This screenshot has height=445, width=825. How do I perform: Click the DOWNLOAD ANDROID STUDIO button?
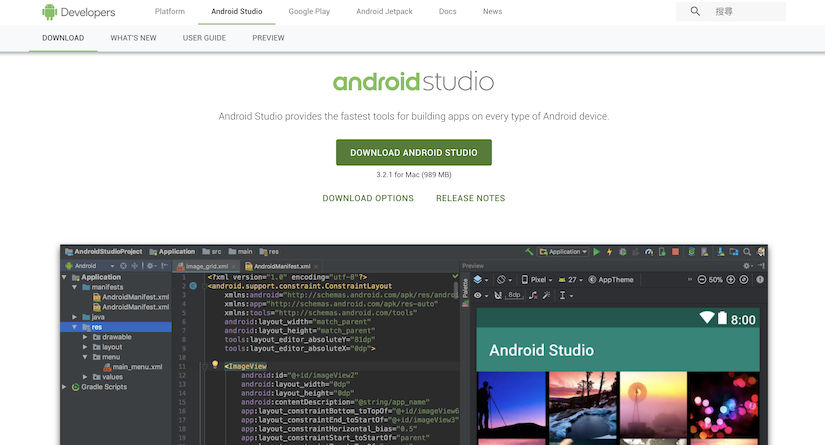[414, 153]
